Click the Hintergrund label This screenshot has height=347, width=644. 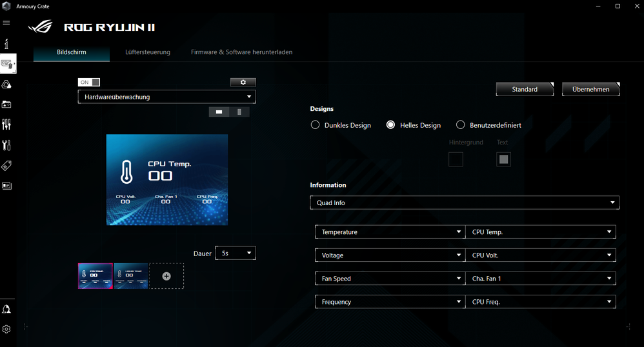click(466, 142)
